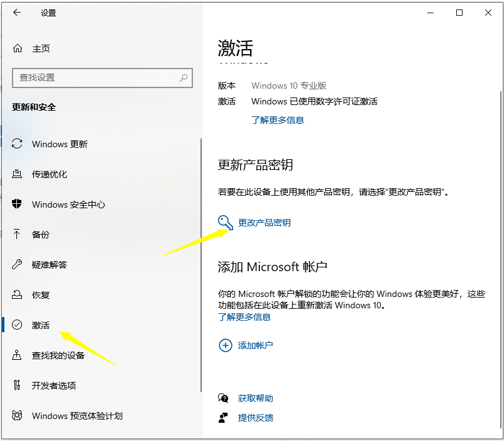Open 查找我的设备 settings
This screenshot has width=504, height=441.
point(63,355)
